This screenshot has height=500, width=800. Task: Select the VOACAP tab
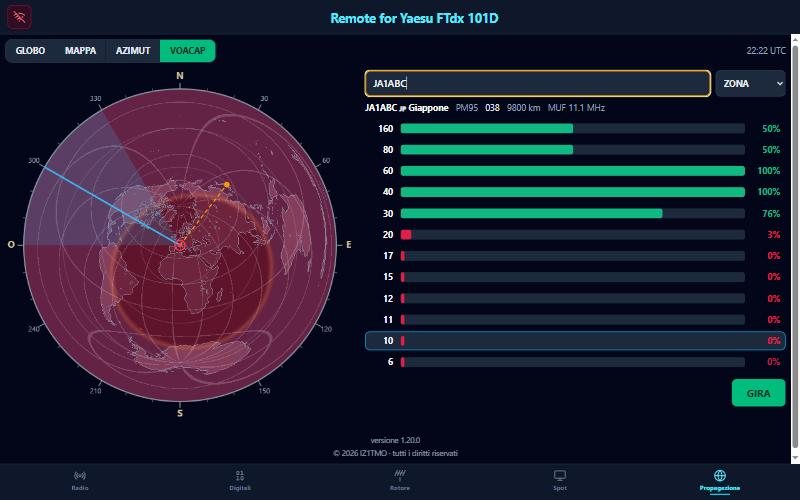pos(187,51)
